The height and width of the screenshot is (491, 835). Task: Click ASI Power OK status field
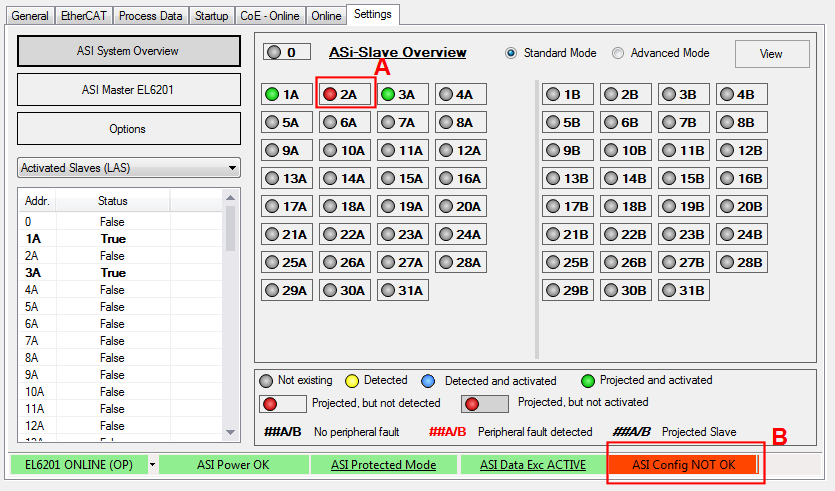pos(233,465)
